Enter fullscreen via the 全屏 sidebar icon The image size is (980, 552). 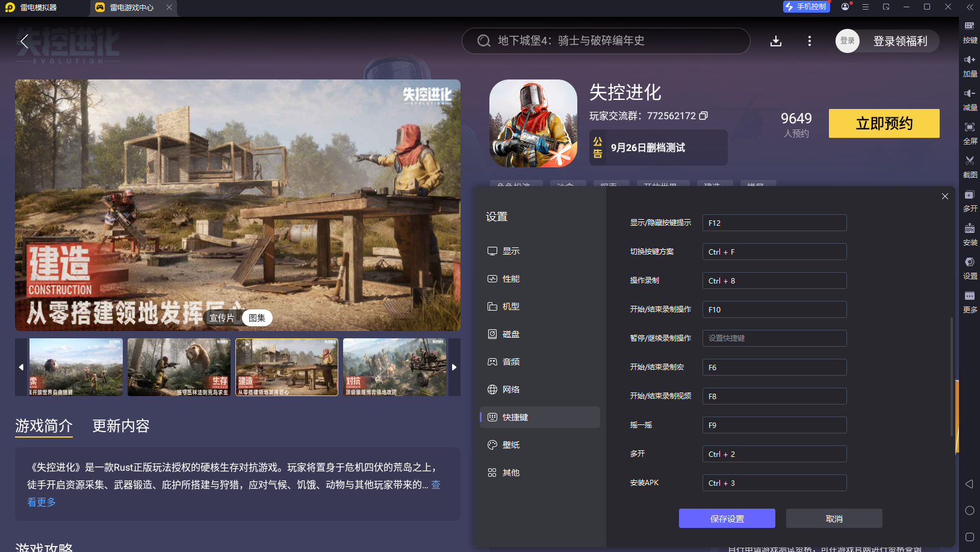(970, 133)
